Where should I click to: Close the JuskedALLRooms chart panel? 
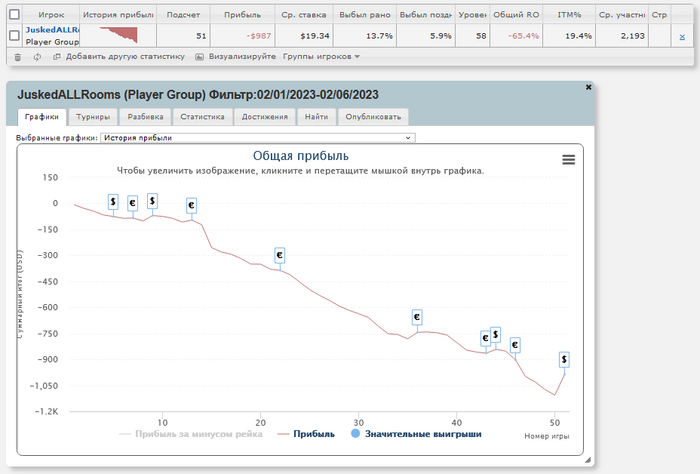(x=588, y=87)
